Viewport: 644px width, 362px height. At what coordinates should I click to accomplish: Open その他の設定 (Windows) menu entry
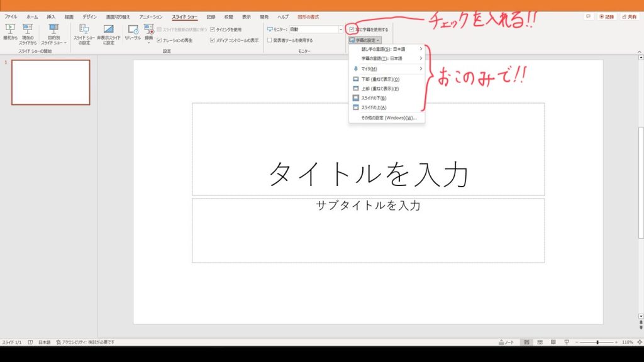click(x=388, y=118)
